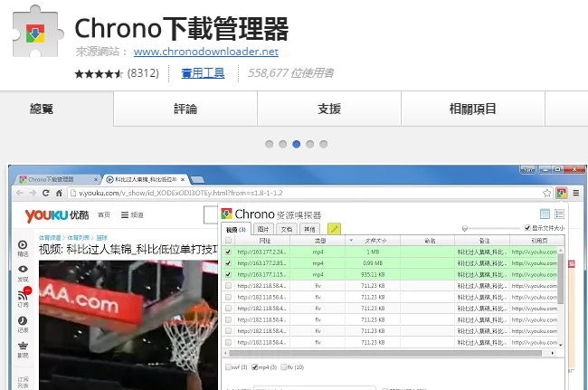Image resolution: width=588 pixels, height=390 pixels.
Task: Switch to the 视频 (3) sniffer tab
Action: [236, 229]
